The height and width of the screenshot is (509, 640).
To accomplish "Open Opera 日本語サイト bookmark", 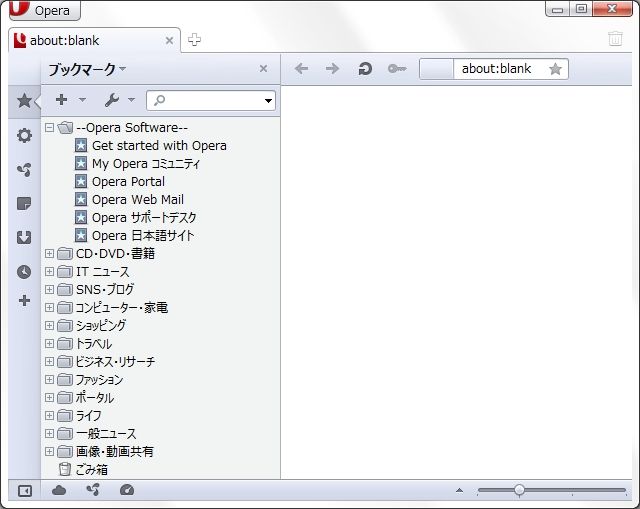I will tap(143, 236).
